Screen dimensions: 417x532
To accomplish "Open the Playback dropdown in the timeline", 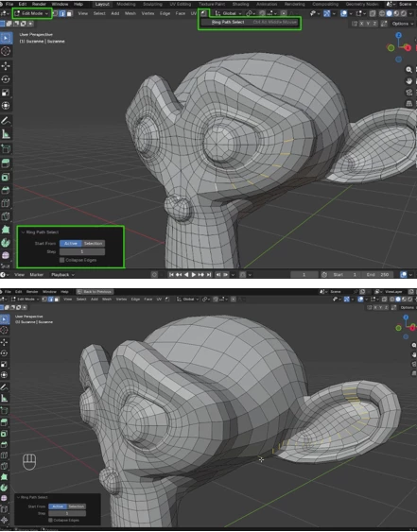I will (x=62, y=274).
